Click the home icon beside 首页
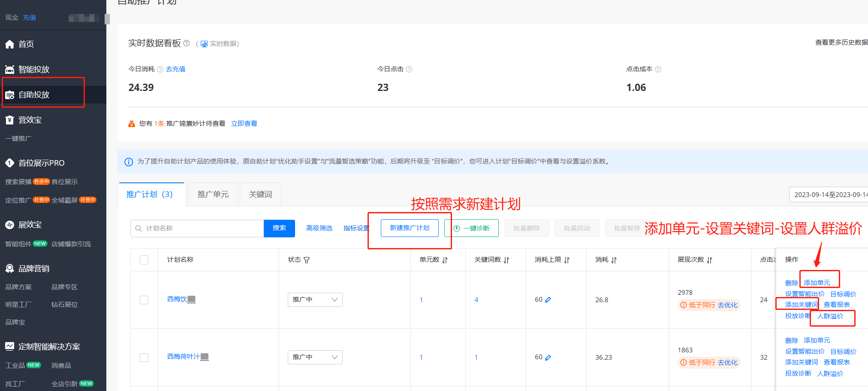This screenshot has height=391, width=868. 9,44
